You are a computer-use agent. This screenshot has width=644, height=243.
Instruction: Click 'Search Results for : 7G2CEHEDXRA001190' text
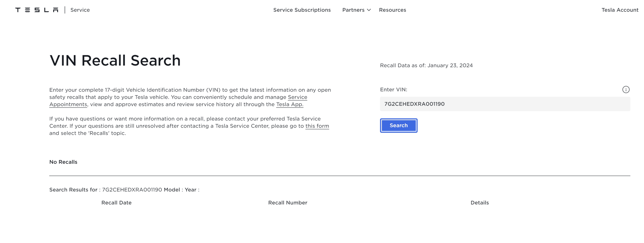point(105,190)
